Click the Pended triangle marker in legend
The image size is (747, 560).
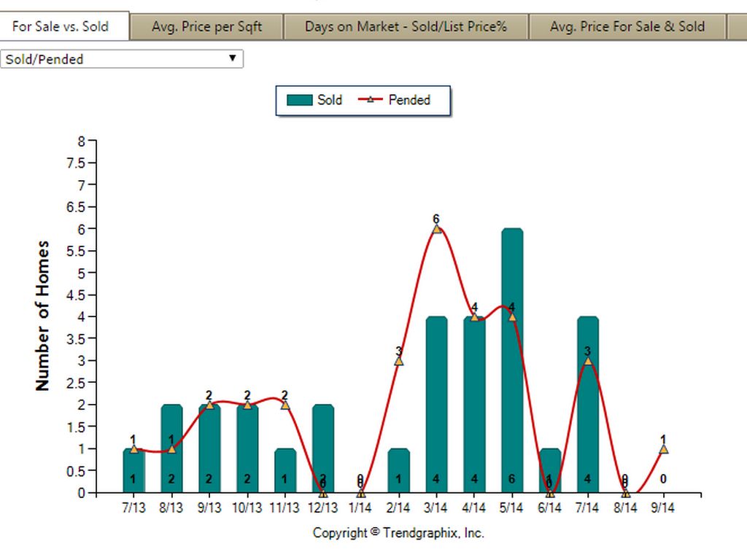click(x=371, y=100)
